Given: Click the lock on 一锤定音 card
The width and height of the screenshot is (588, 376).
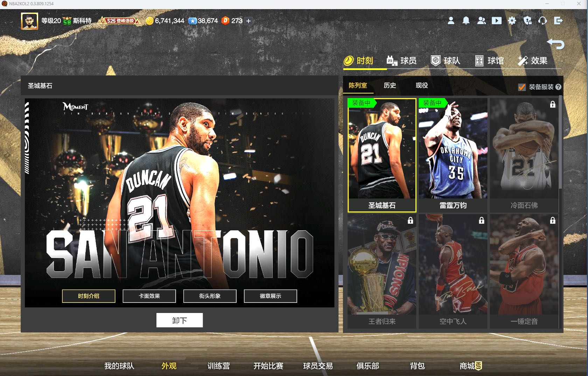Looking at the screenshot, I should [x=553, y=220].
